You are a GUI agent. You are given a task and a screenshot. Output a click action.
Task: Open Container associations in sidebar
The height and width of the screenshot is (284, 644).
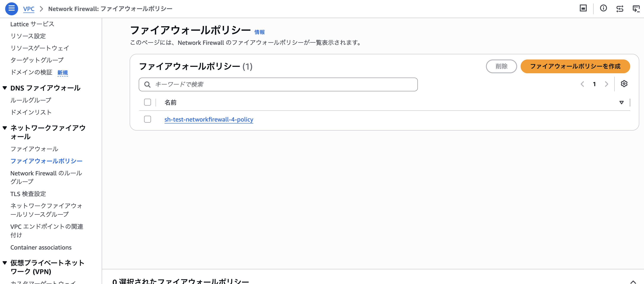coord(41,247)
